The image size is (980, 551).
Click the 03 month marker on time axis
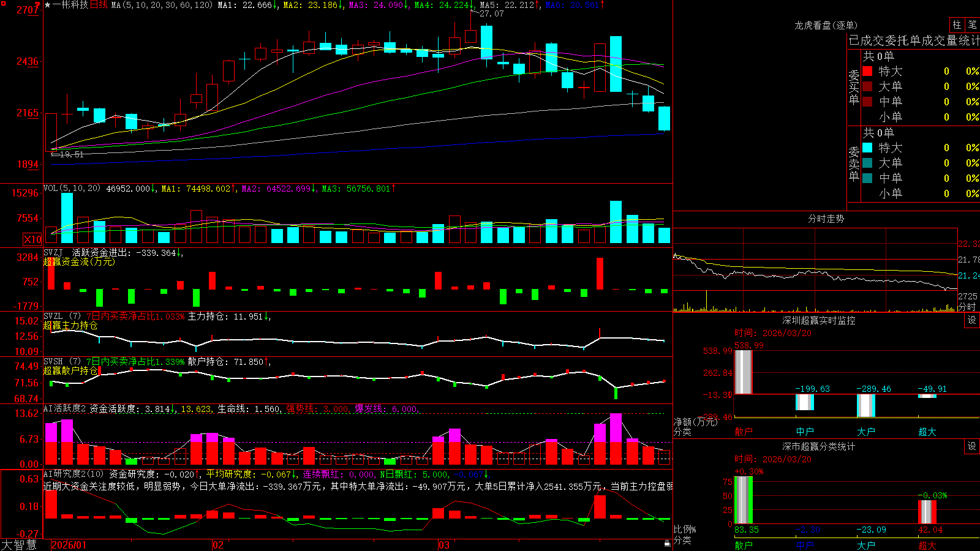(444, 545)
